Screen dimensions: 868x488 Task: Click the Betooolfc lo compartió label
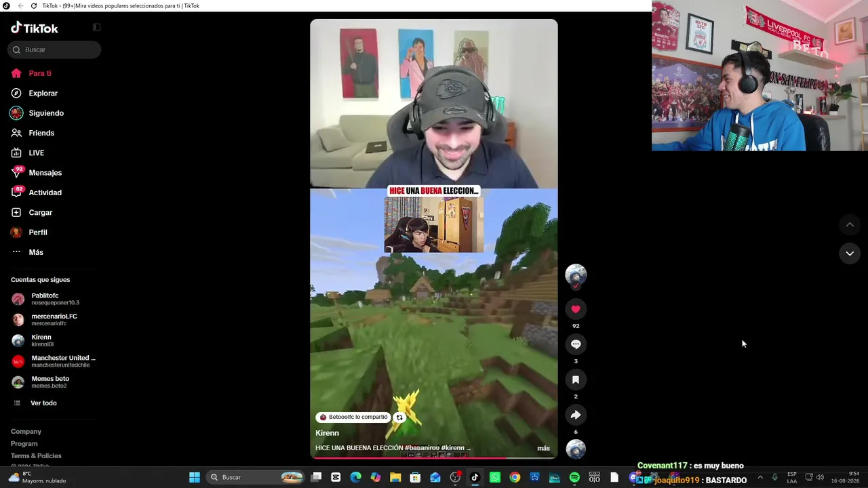point(353,418)
